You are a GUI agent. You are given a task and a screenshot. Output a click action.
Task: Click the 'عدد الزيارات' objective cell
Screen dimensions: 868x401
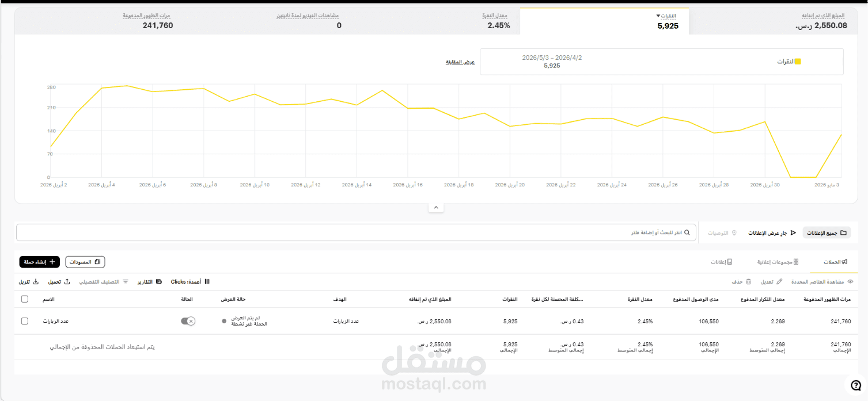click(346, 321)
